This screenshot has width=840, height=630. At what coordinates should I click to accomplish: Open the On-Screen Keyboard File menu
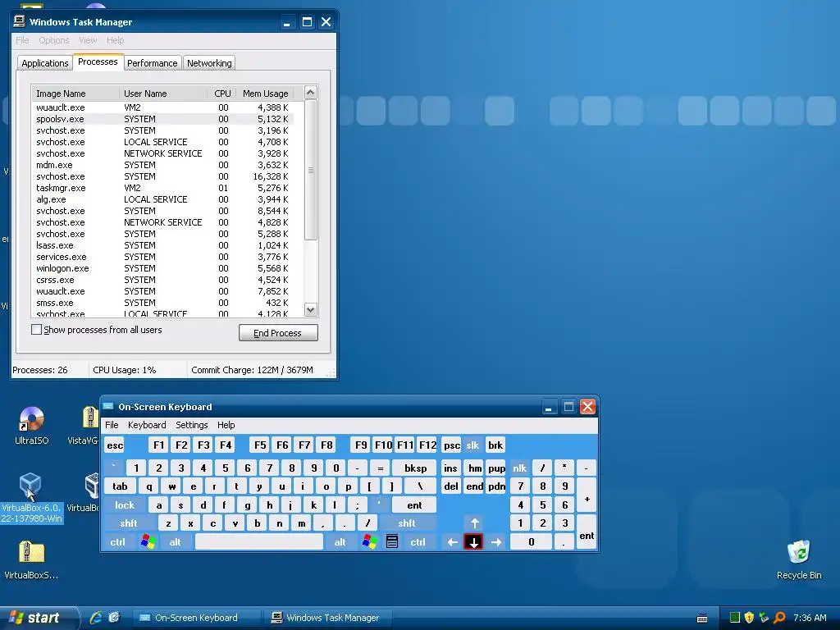112,425
